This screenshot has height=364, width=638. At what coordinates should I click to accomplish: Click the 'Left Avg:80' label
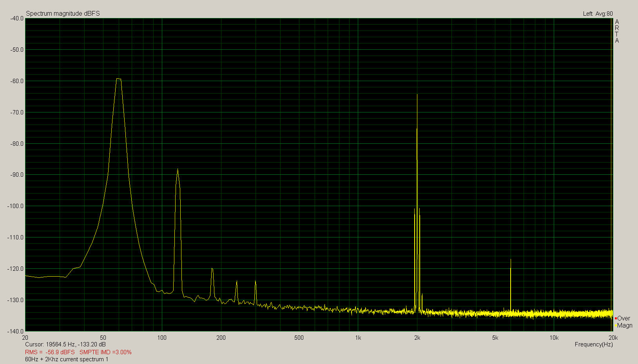(598, 14)
